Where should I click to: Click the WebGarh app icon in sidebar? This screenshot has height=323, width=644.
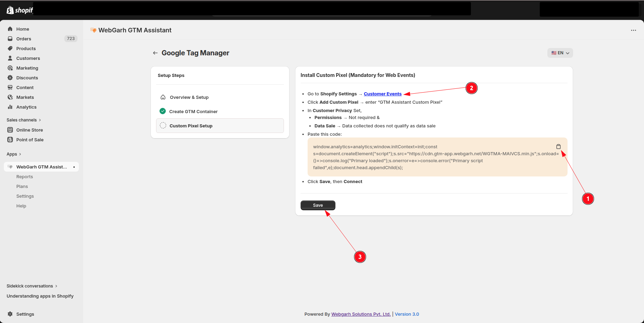(x=10, y=167)
